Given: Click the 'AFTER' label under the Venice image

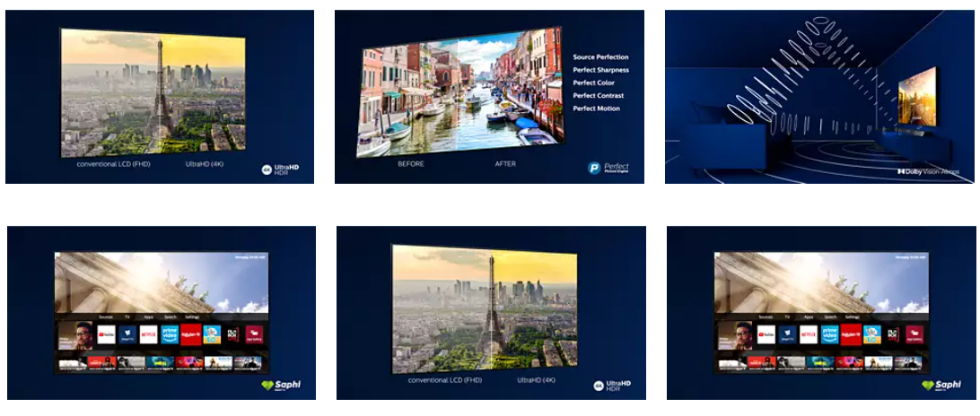Looking at the screenshot, I should (x=505, y=164).
